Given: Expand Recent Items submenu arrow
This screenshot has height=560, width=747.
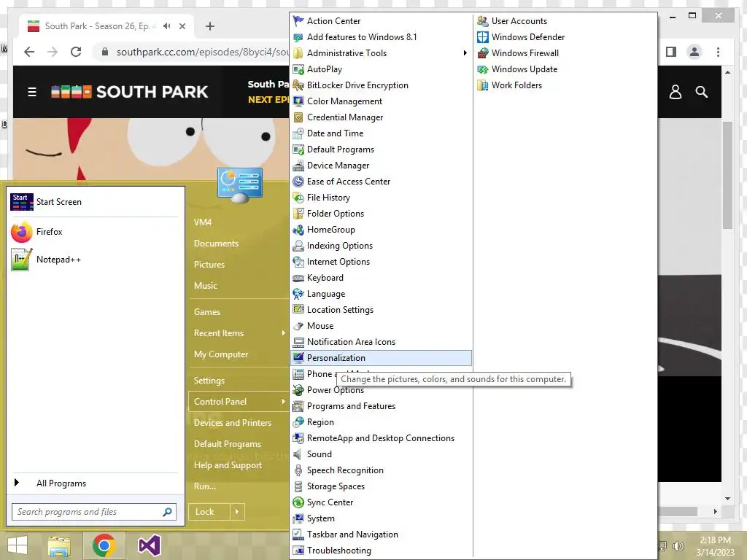Looking at the screenshot, I should pos(283,332).
